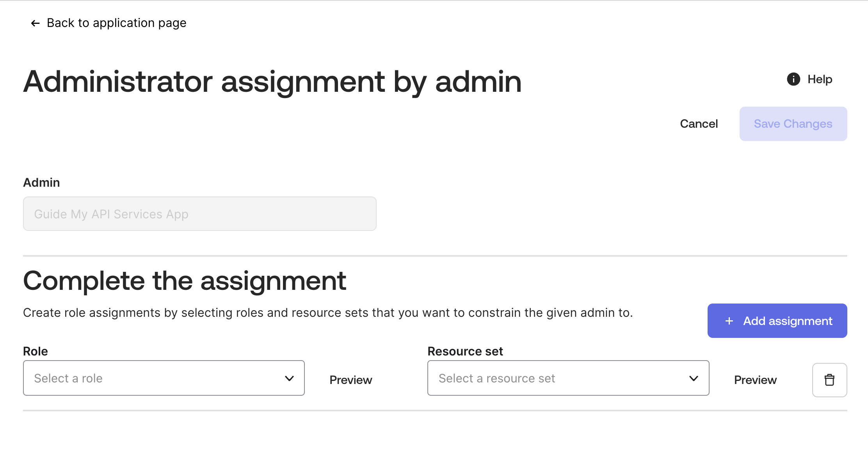Open the Role dropdown chevron
This screenshot has height=450, width=868.
pyautogui.click(x=289, y=378)
